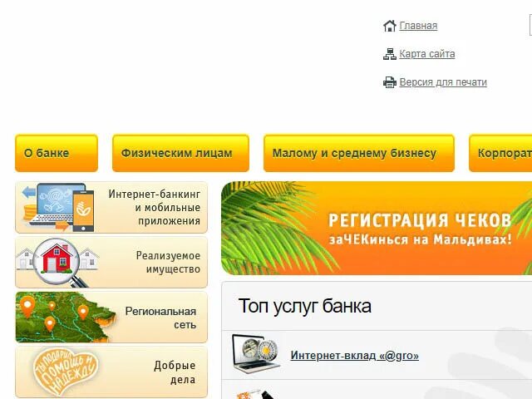Click the sitemap icon beside Карта сайта

click(x=390, y=54)
